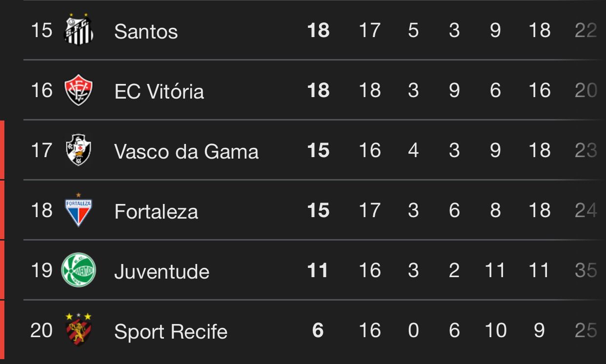Tap the EC Vitória club crest
The image size is (606, 364).
click(x=79, y=90)
